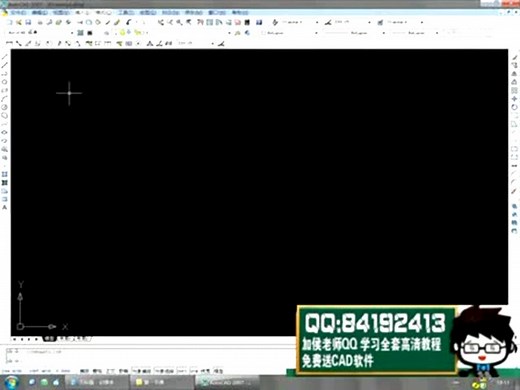
Task: Expand the ByLayer lineweight dropdown
Action: click(x=437, y=33)
